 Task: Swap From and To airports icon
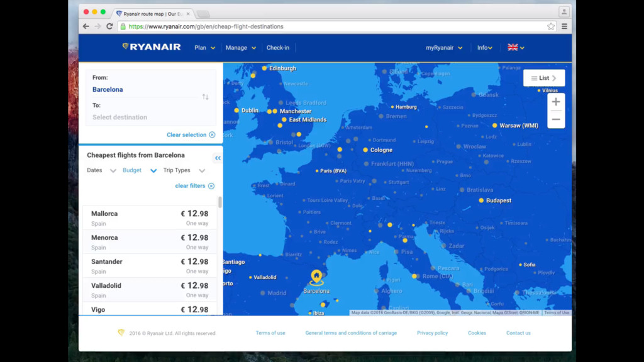click(x=206, y=97)
